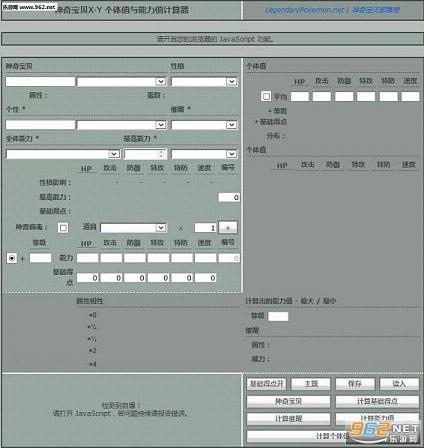Open the 全体能力 dropdown
This screenshot has height=448, width=424.
coord(63,154)
